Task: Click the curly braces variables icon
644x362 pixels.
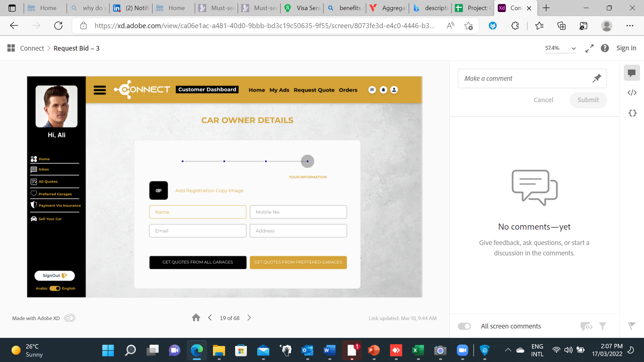Action: click(x=632, y=113)
